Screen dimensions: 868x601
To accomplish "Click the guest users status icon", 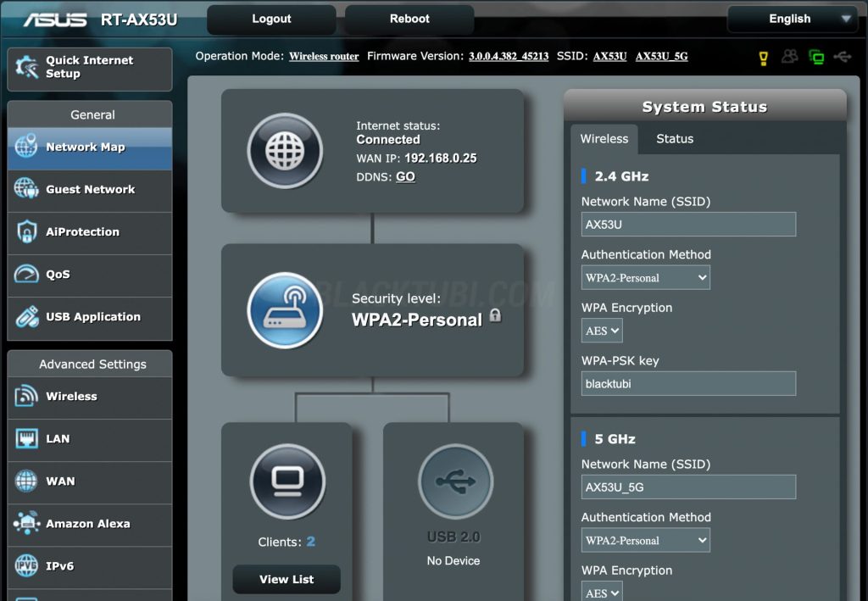I will click(790, 56).
